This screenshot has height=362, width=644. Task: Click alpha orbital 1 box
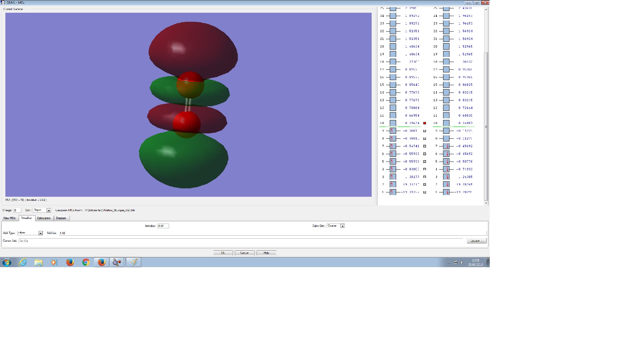[x=393, y=192]
